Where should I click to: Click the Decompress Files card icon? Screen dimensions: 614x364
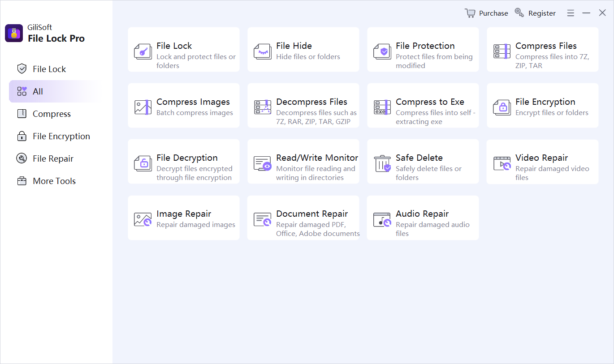point(263,107)
